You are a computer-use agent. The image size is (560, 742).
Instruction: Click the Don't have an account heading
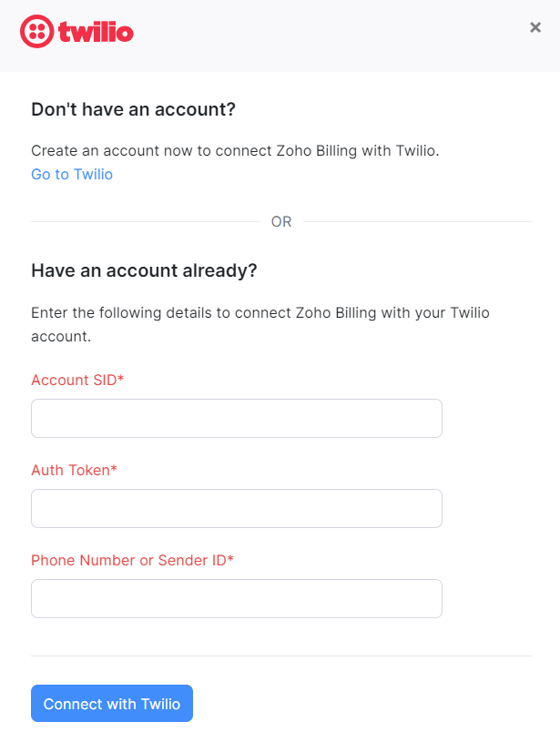[x=131, y=109]
